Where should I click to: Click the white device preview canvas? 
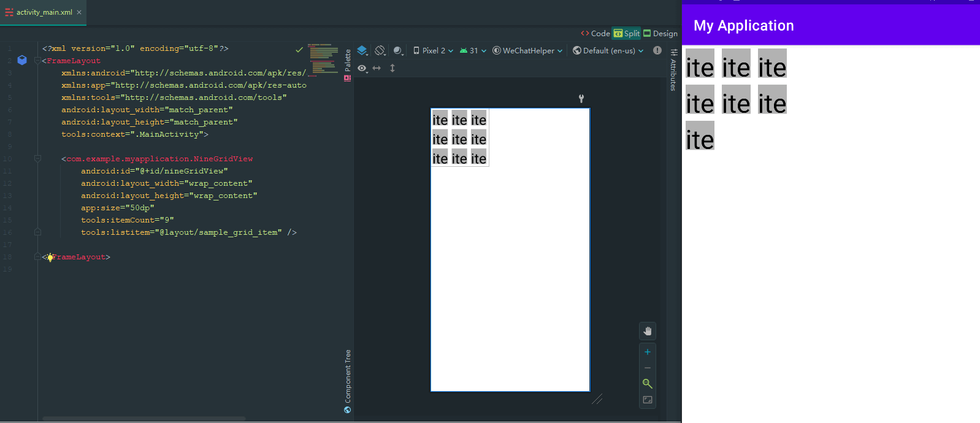click(x=510, y=250)
